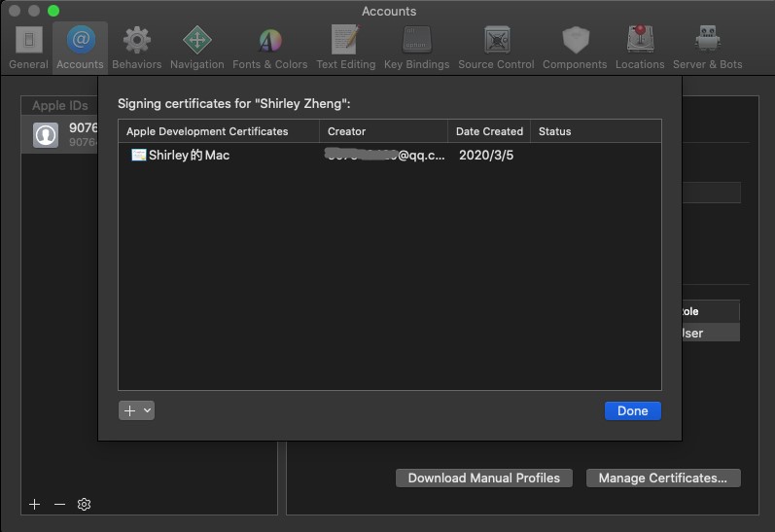
Task: Open the Behaviors preferences gear
Action: click(136, 48)
